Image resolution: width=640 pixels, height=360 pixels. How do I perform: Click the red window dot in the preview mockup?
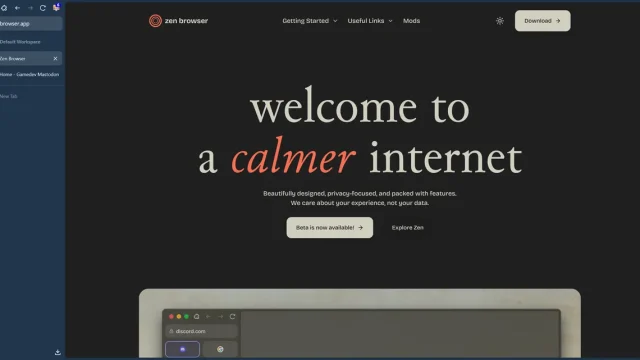click(171, 316)
